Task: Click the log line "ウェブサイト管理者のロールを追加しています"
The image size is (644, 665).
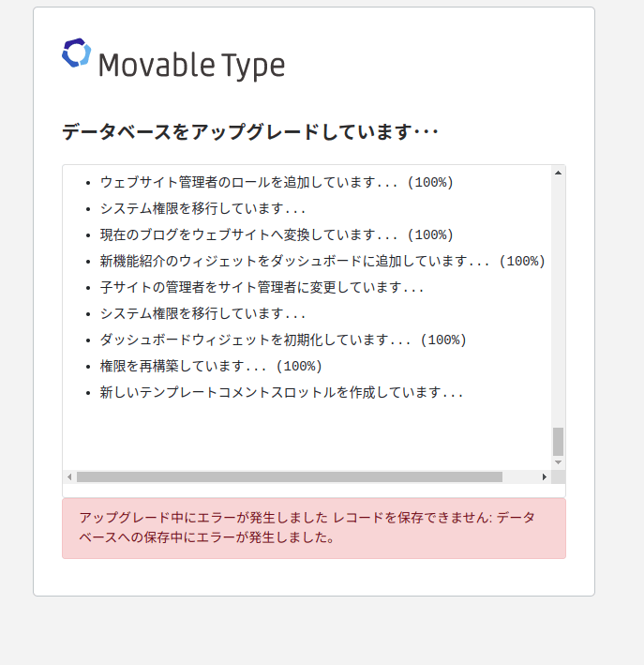Action: point(277,182)
